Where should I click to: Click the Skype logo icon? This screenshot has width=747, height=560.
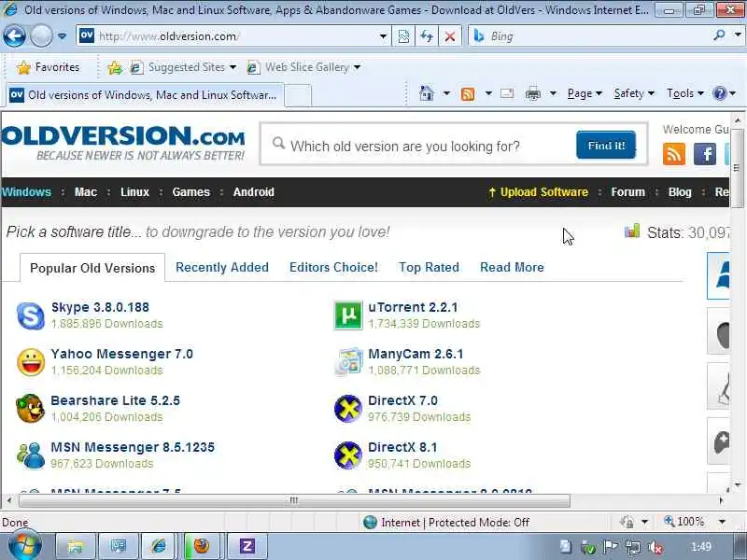coord(31,315)
